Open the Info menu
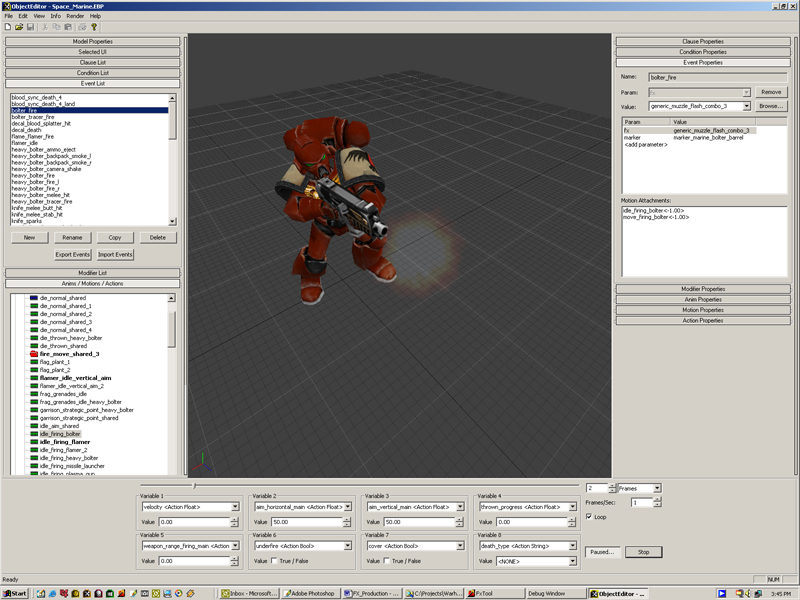 pyautogui.click(x=56, y=16)
